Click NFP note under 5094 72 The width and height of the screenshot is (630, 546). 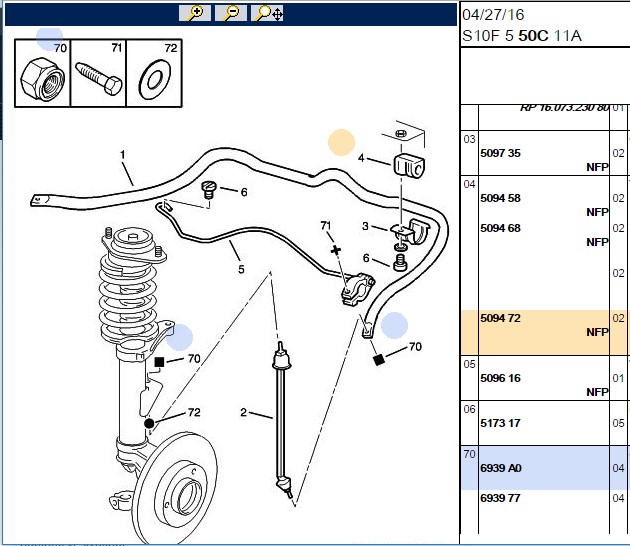click(x=597, y=332)
